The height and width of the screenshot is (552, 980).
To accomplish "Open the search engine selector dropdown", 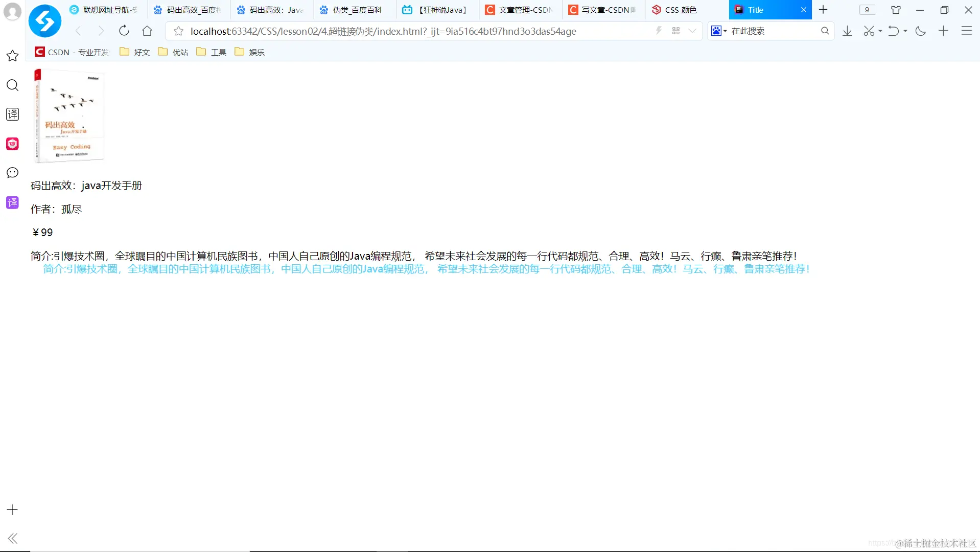I will pos(719,31).
